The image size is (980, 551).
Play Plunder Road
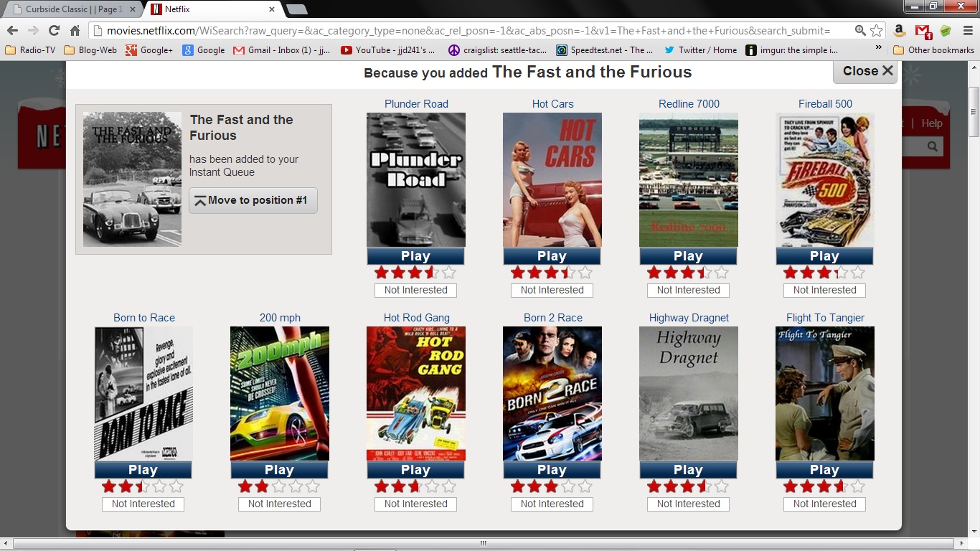coord(415,256)
